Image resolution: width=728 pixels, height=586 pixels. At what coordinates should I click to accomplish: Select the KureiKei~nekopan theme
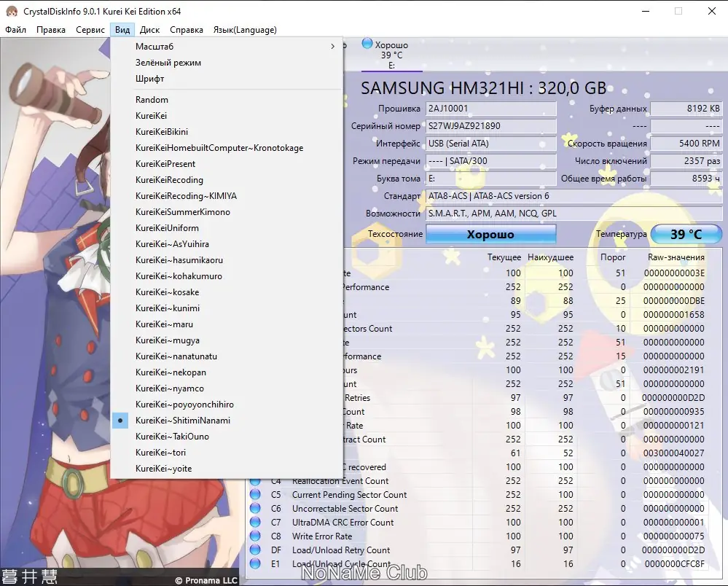(227, 372)
